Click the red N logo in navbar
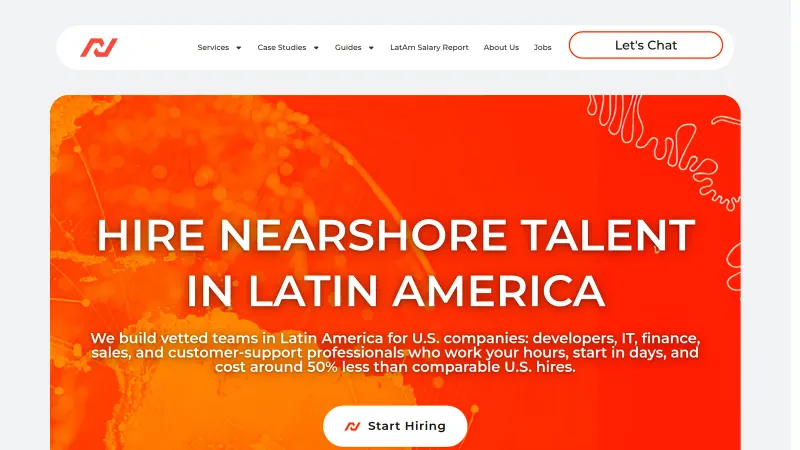The width and height of the screenshot is (800, 450). click(99, 47)
